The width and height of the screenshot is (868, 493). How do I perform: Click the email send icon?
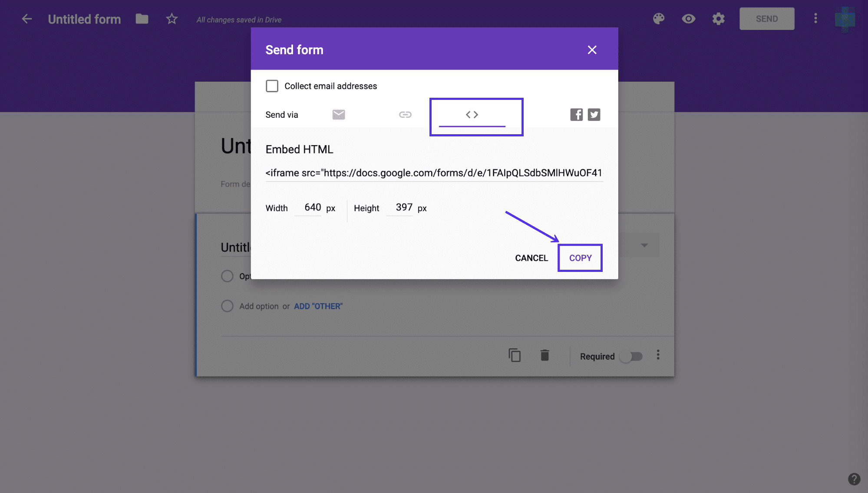pos(339,115)
